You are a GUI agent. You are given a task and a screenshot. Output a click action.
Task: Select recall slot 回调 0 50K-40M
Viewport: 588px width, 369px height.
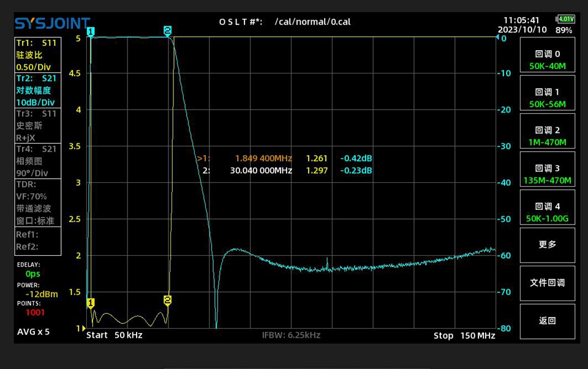(548, 60)
